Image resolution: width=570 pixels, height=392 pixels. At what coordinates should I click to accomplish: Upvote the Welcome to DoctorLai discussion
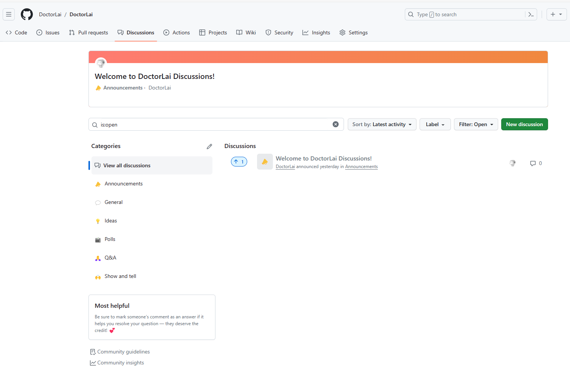click(239, 162)
